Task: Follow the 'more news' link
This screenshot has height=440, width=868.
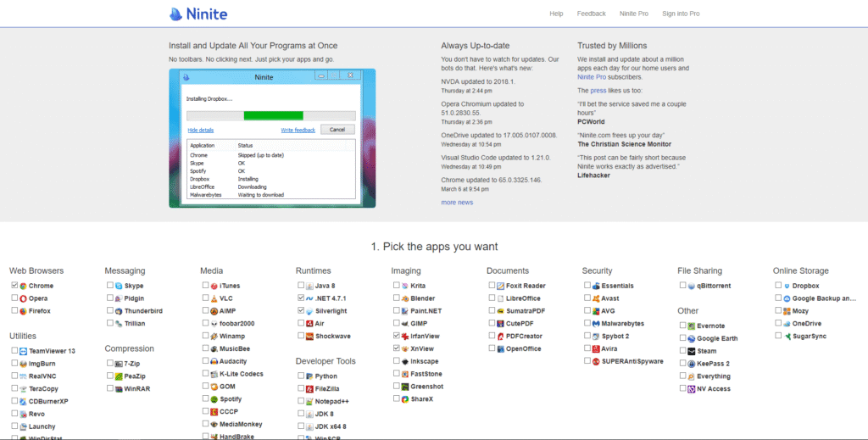Action: [x=457, y=203]
